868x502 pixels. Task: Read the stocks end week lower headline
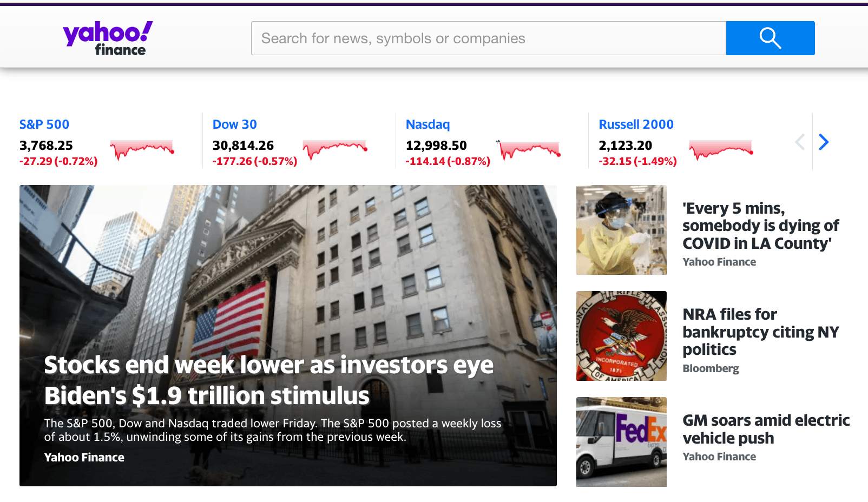click(x=269, y=380)
